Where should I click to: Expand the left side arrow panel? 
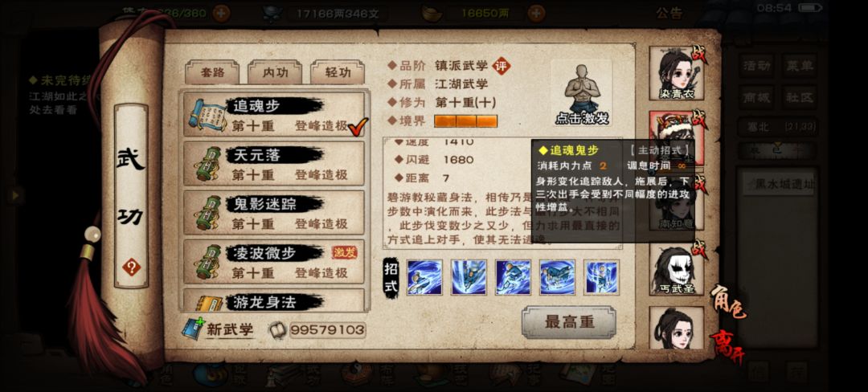15,194
